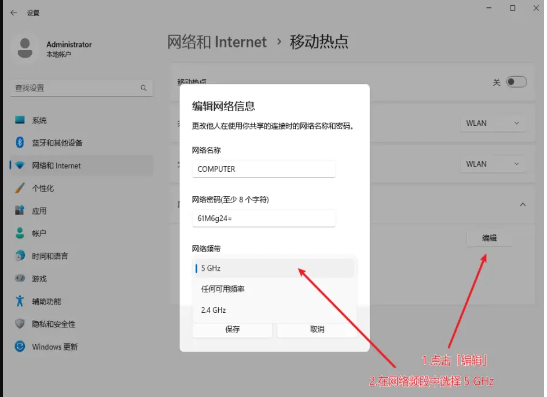Click the 编辑 button
547x397 pixels.
pyautogui.click(x=489, y=238)
